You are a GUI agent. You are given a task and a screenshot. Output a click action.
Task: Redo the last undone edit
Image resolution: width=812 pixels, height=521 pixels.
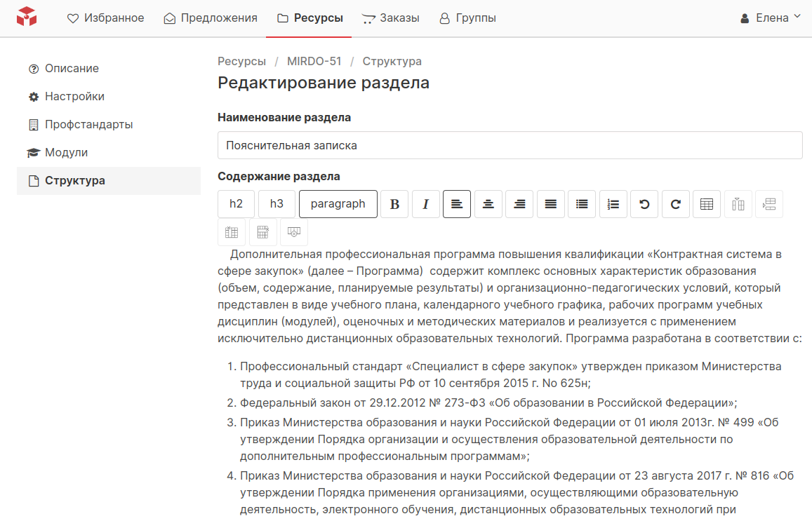(x=676, y=204)
